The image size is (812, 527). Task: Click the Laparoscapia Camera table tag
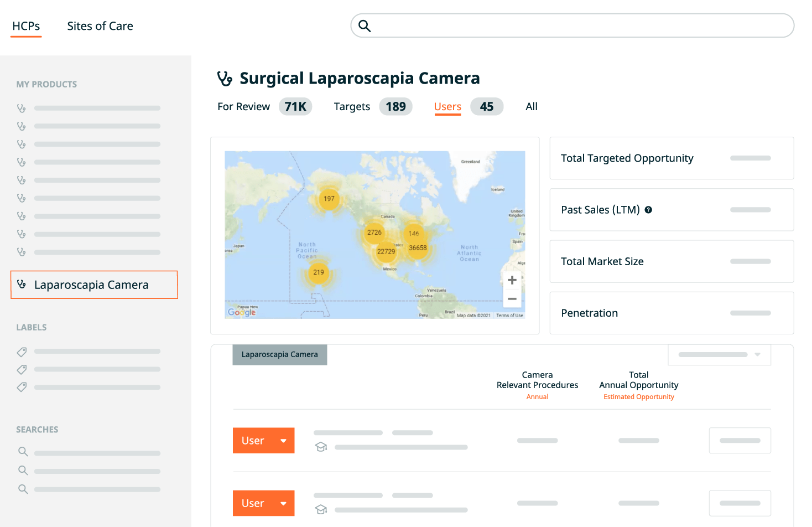pos(280,354)
